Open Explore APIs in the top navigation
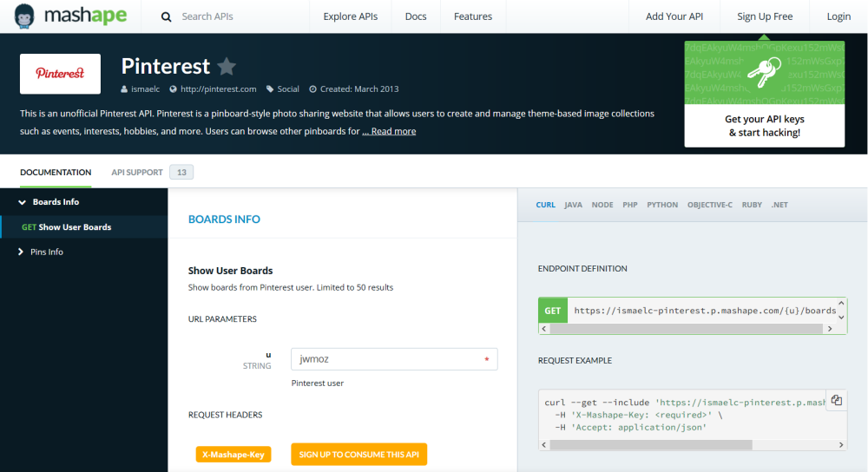Screen dimensions: 868x472 click(x=351, y=16)
